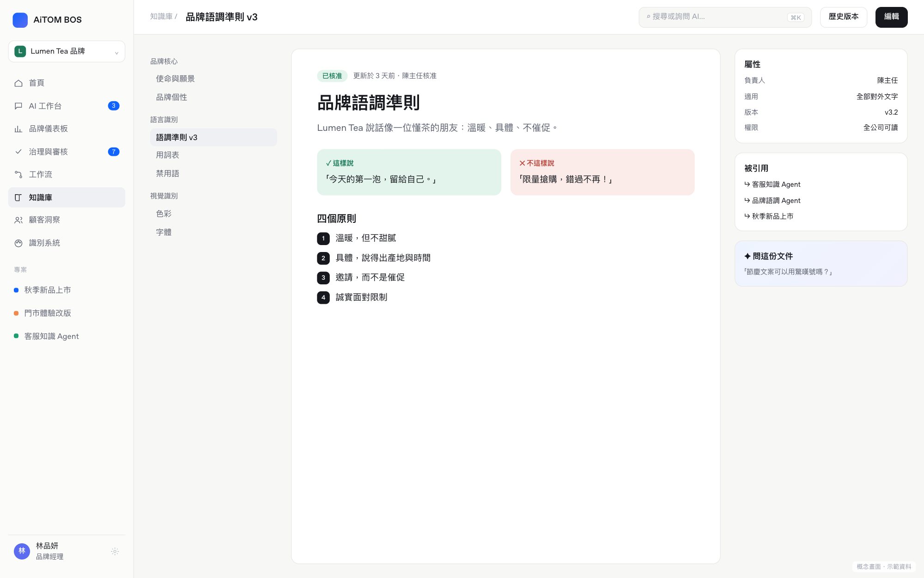
Task: Click the green L workspace avatar
Action: (x=20, y=51)
